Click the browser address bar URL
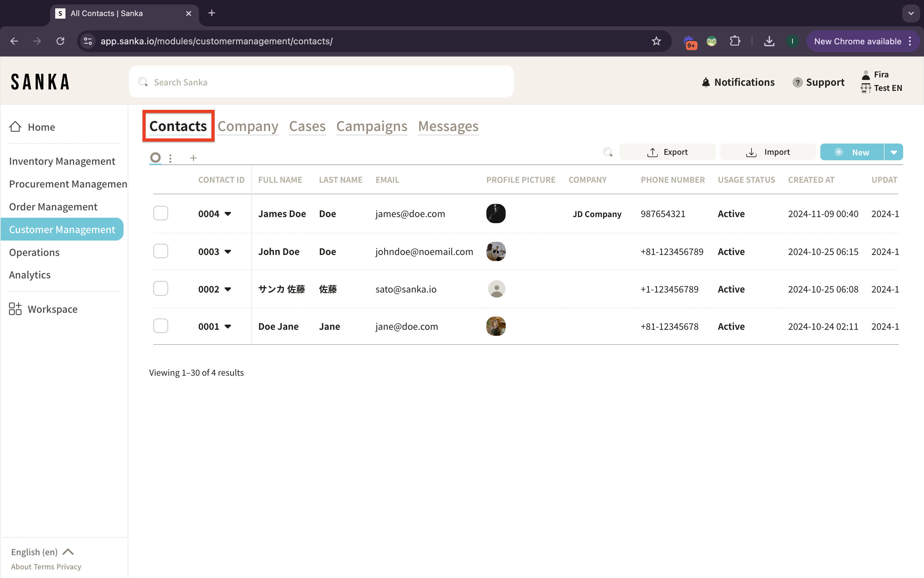This screenshot has height=578, width=924. tap(217, 41)
